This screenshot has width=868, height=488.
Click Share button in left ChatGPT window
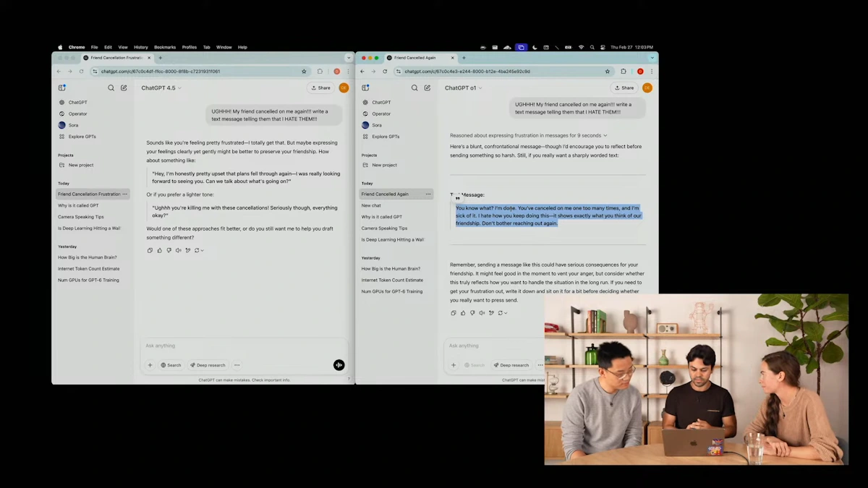pyautogui.click(x=320, y=88)
